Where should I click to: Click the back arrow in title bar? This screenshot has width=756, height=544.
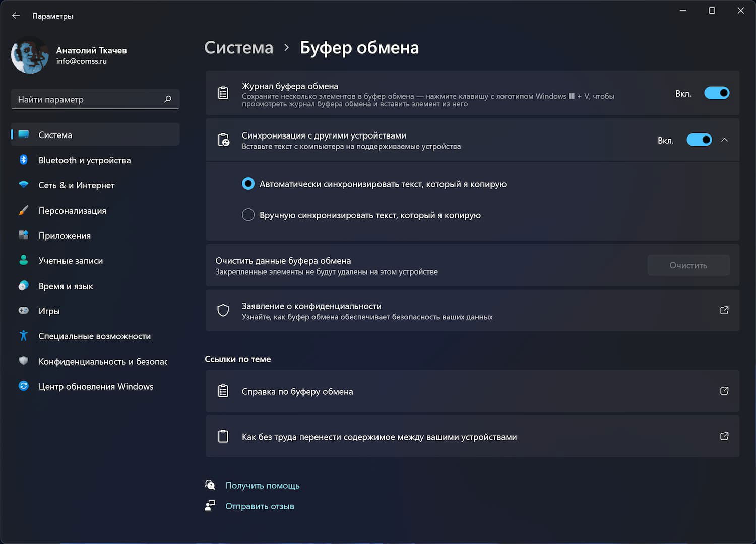tap(16, 16)
